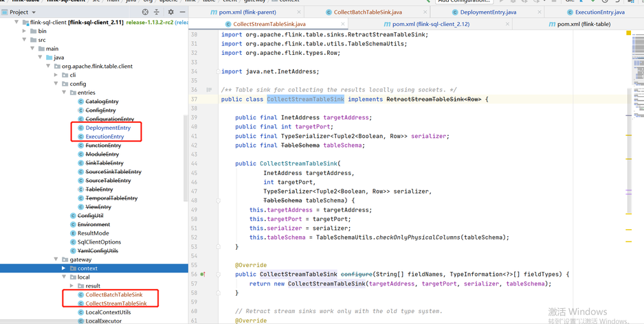
Task: Open Project panel settings gear
Action: (x=170, y=12)
